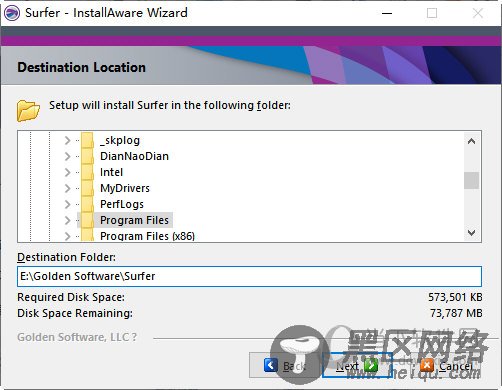
Task: Select the Program Files folder in tree
Action: coord(134,220)
